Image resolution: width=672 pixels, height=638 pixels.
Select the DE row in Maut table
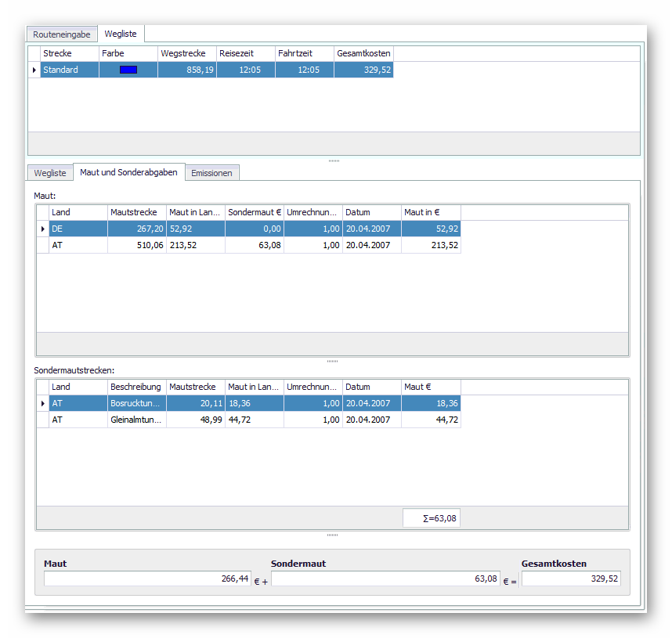click(78, 229)
